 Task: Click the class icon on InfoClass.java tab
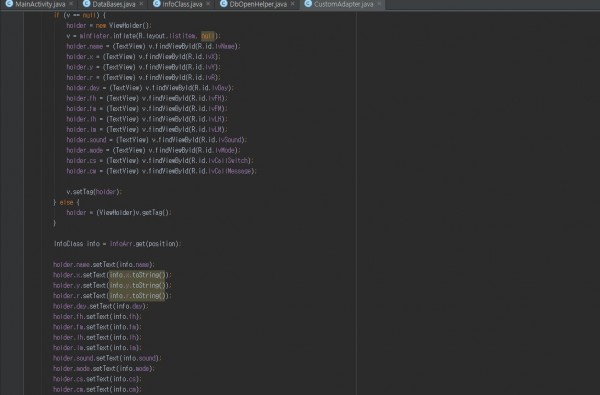tap(157, 4)
